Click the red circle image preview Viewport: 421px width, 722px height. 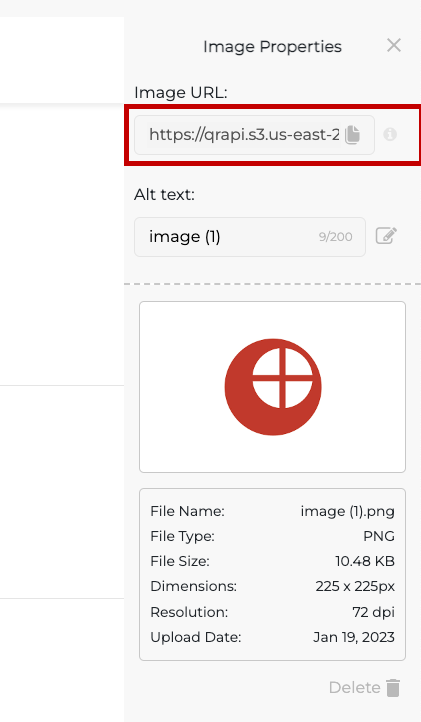click(273, 387)
